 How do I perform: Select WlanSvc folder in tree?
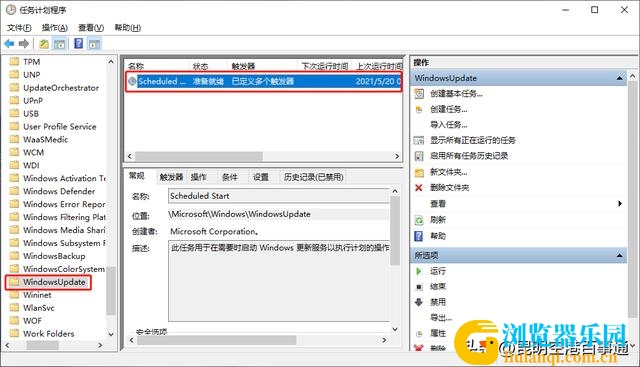pyautogui.click(x=39, y=308)
